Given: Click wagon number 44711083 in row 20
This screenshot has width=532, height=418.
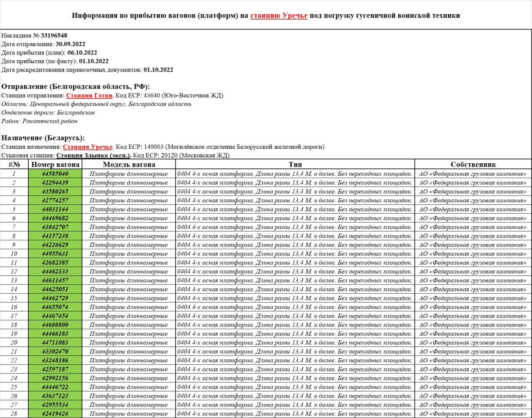Looking at the screenshot, I should tap(55, 343).
